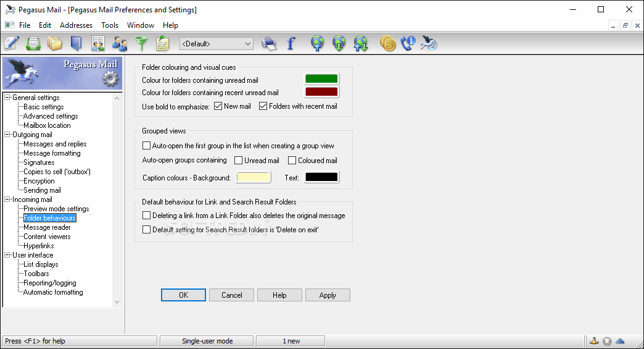The image size is (644, 349).
Task: Click the Pegasus Mail menu bar document icon
Action: (9, 25)
